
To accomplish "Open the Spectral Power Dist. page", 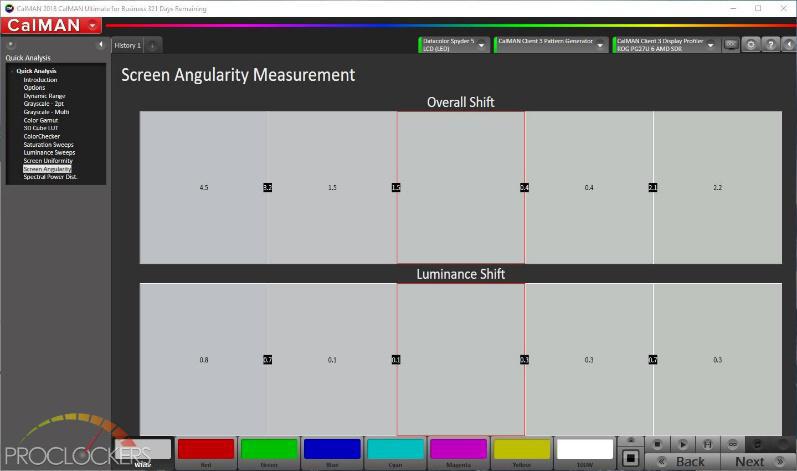I will tap(50, 177).
